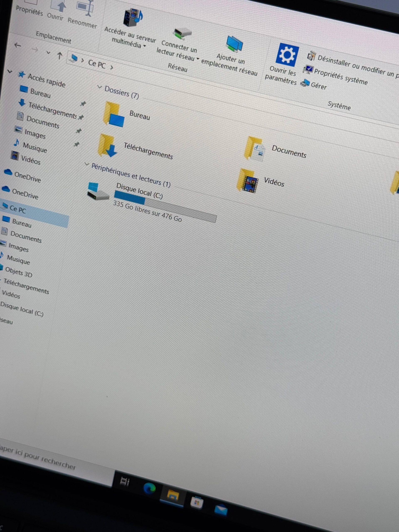Click the Propriétés ribbon button
399x532 pixels.
(x=30, y=7)
